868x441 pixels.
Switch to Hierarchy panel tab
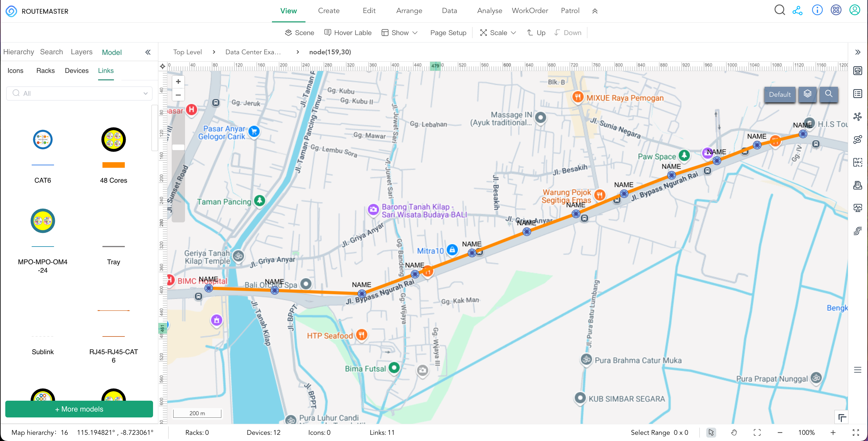19,52
